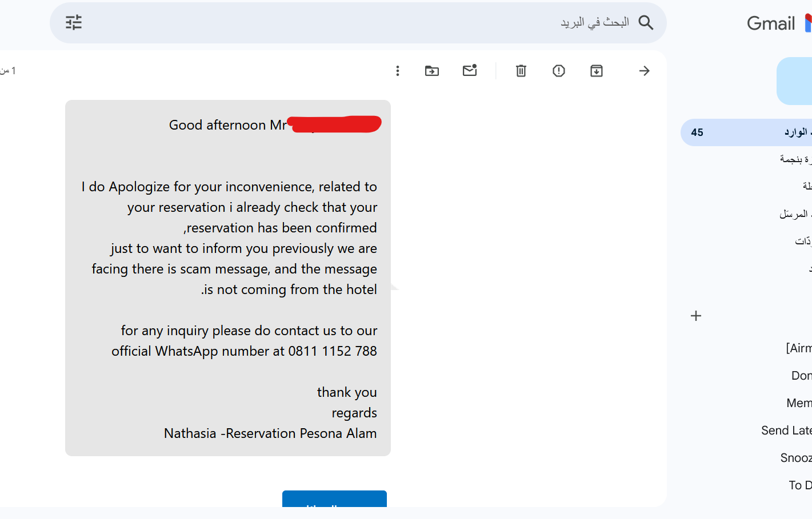Viewport: 812px width, 519px height.
Task: Go back to inbox with arrow
Action: click(644, 71)
